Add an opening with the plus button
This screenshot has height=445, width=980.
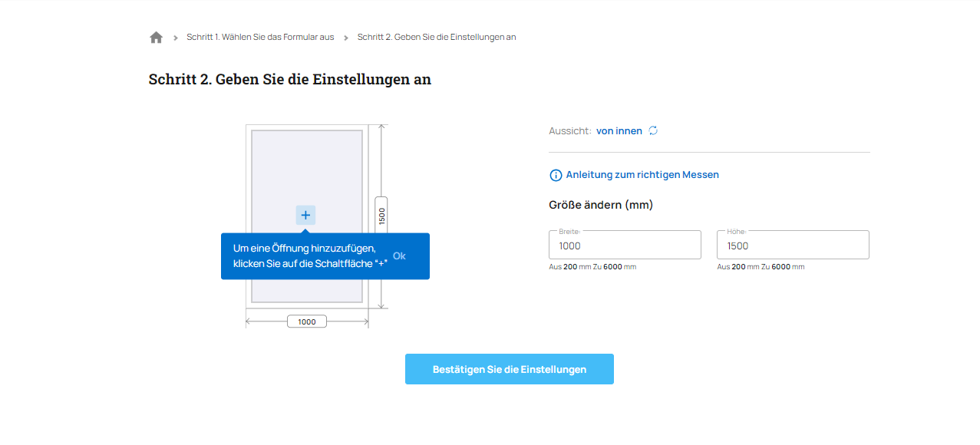(305, 215)
